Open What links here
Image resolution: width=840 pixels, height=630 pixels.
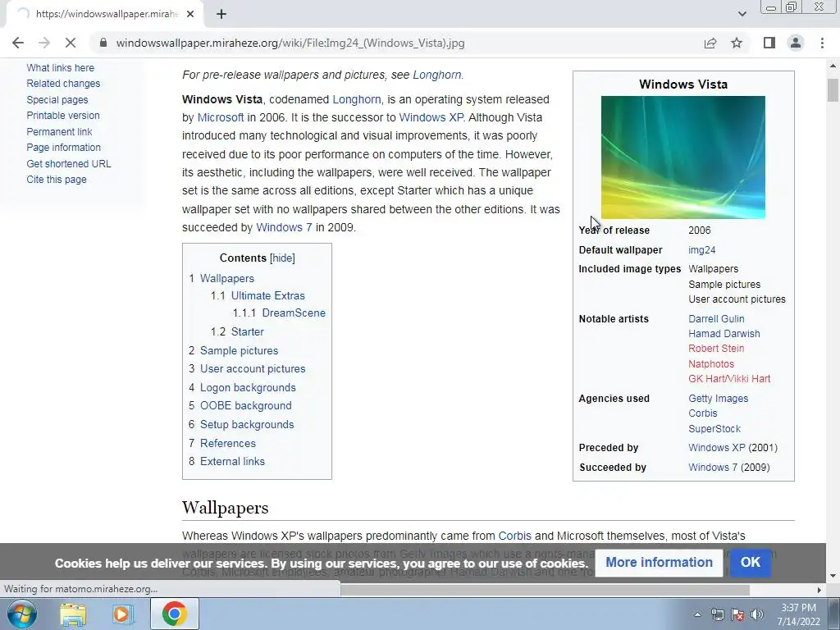click(61, 68)
